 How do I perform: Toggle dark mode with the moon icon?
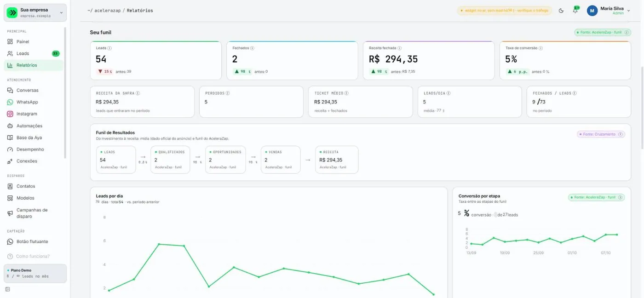[x=561, y=11]
